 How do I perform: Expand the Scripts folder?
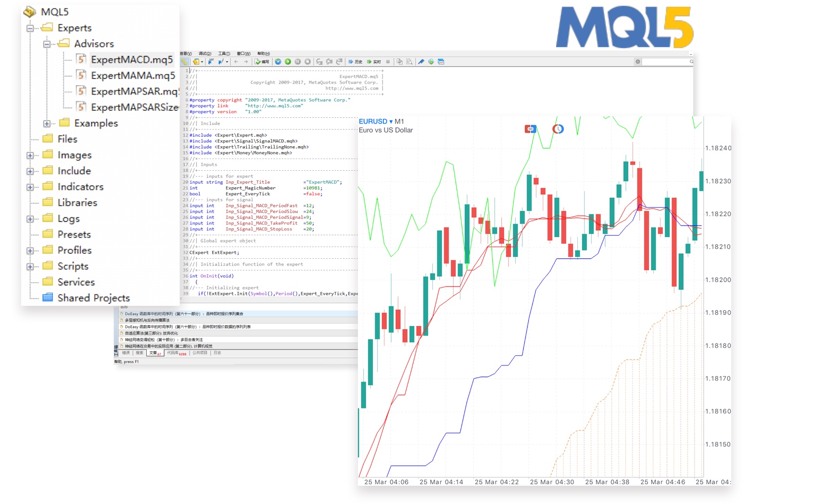[x=30, y=266]
